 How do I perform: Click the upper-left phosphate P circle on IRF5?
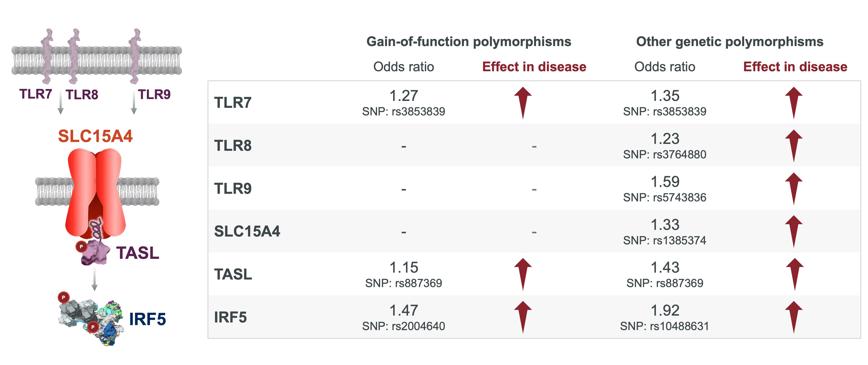coord(63,297)
